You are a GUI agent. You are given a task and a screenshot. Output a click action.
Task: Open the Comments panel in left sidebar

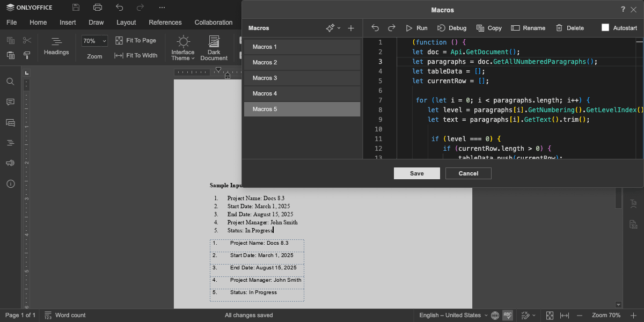10,102
